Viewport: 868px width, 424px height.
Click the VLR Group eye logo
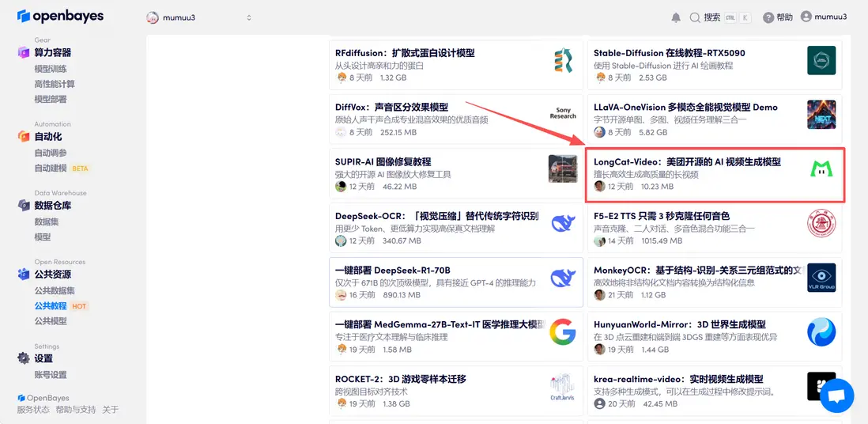pos(821,277)
